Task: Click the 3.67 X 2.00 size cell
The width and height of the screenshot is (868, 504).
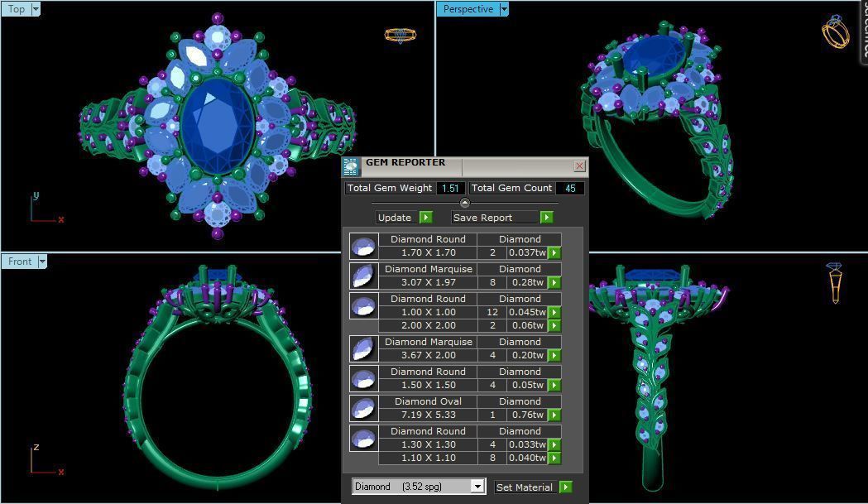Action: tap(428, 356)
